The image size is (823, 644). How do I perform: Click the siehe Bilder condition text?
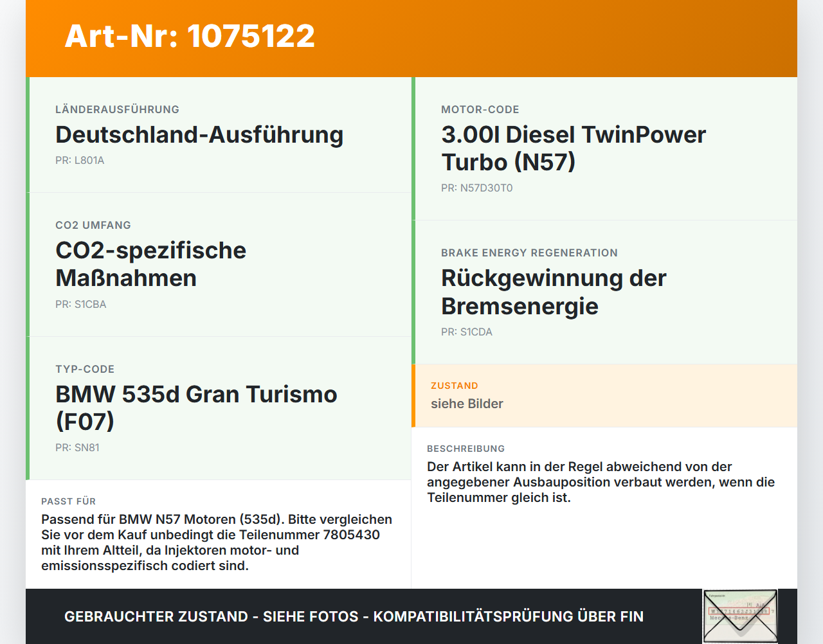pyautogui.click(x=467, y=404)
